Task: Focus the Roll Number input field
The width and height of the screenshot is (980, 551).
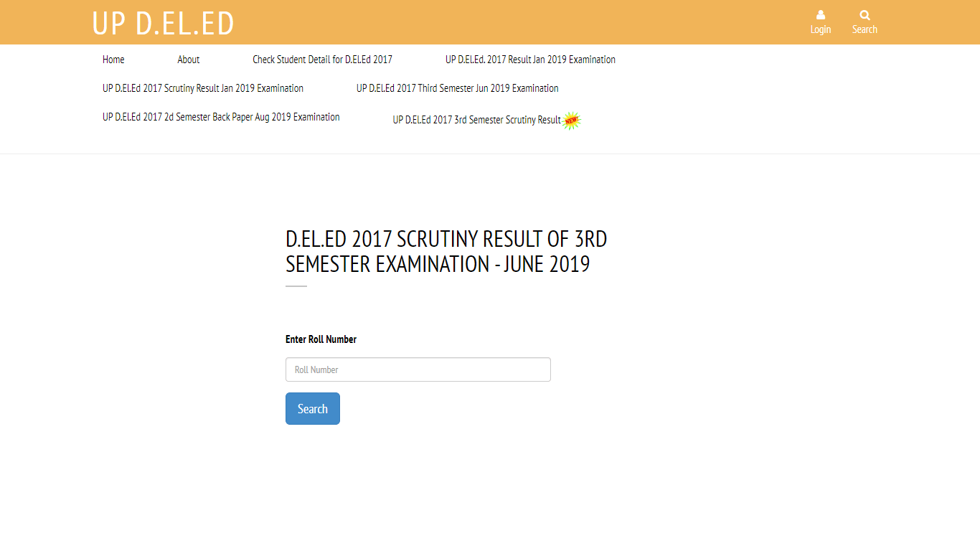Action: click(x=418, y=369)
